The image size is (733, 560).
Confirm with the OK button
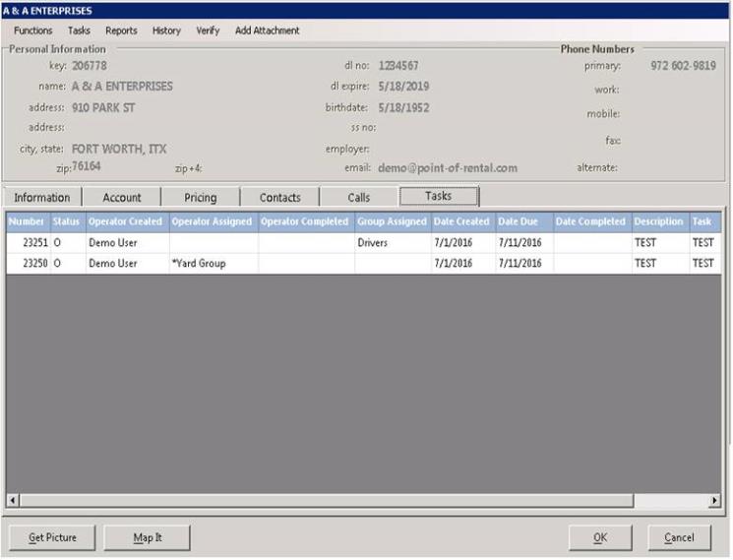click(599, 537)
